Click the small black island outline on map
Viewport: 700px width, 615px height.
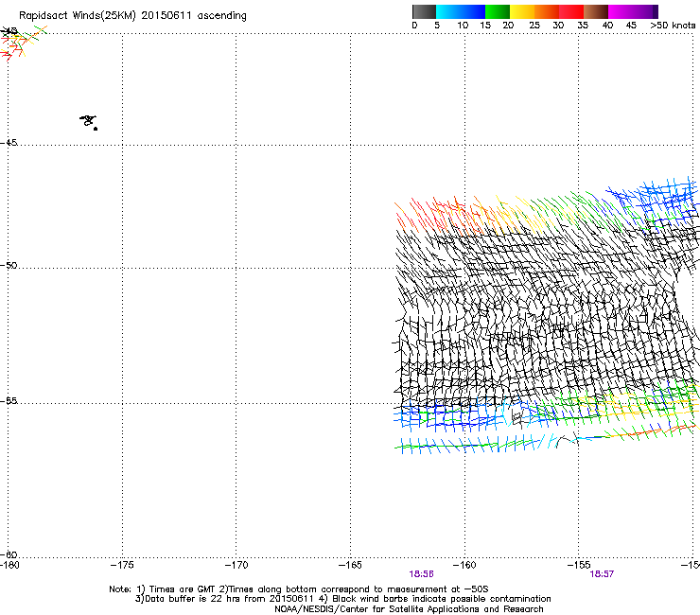tap(88, 122)
